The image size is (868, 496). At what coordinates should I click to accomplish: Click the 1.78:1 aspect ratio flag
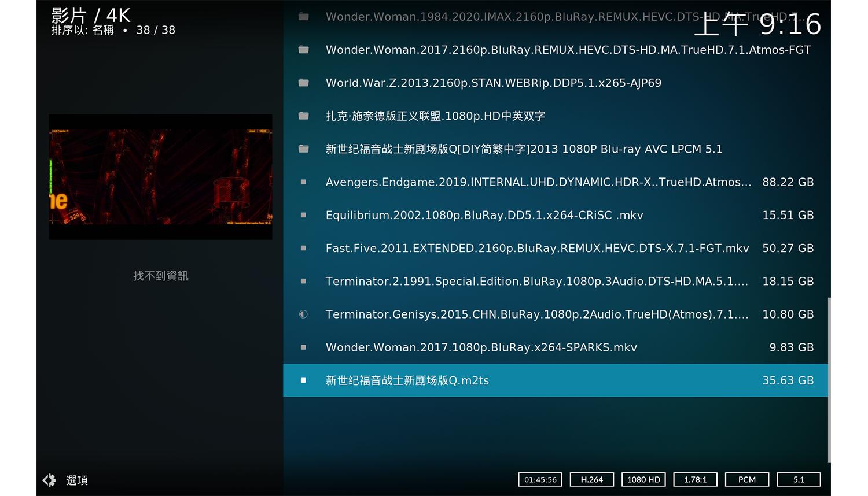point(695,479)
